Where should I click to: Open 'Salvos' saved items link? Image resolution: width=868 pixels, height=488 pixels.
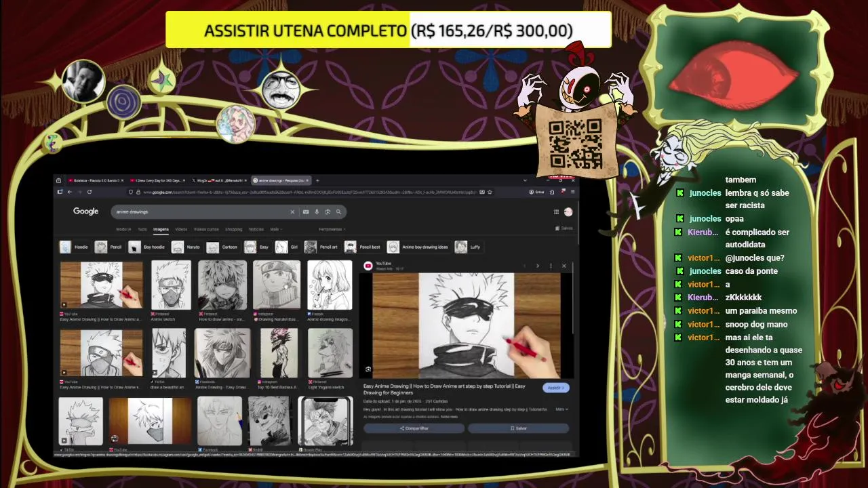pos(564,228)
